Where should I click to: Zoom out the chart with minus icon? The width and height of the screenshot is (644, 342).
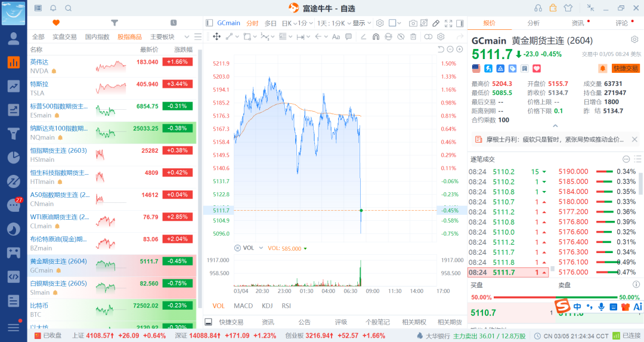(450, 50)
